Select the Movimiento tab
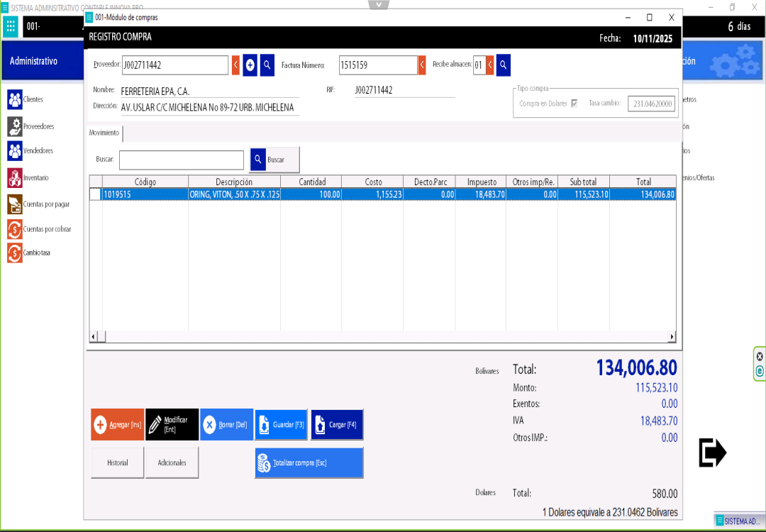 click(x=104, y=133)
